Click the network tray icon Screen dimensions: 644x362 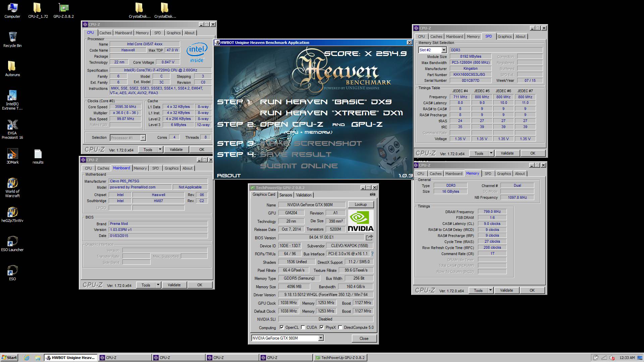[604, 358]
